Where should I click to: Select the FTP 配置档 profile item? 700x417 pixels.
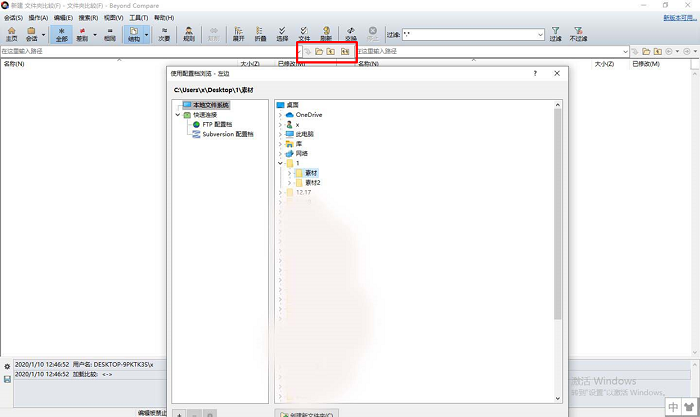(x=217, y=125)
